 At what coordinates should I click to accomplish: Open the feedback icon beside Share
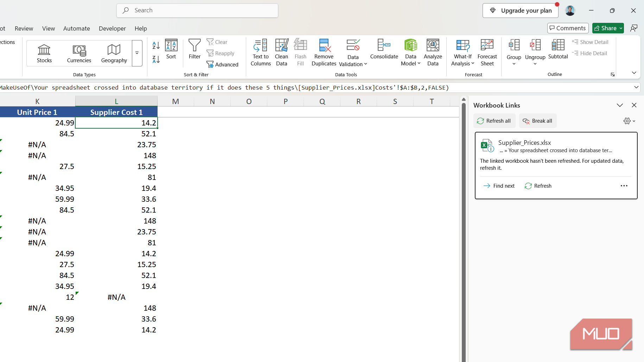point(634,28)
